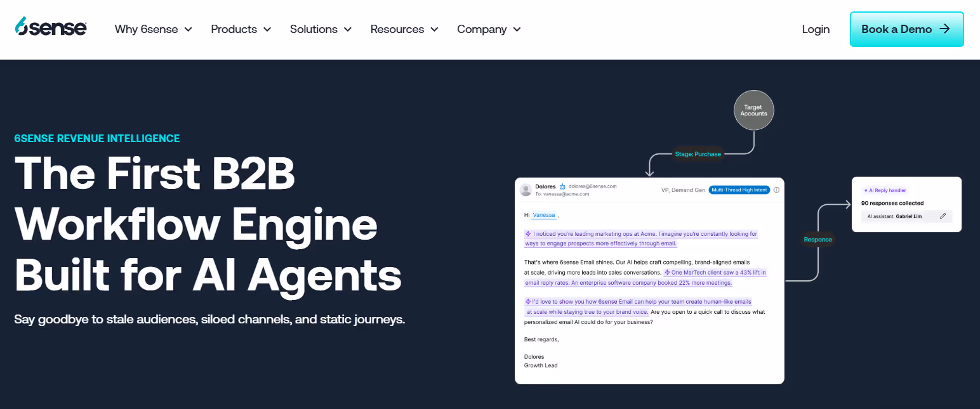Click the info icon beside Multi-Thread High Intent
The image size is (980, 409).
point(776,190)
